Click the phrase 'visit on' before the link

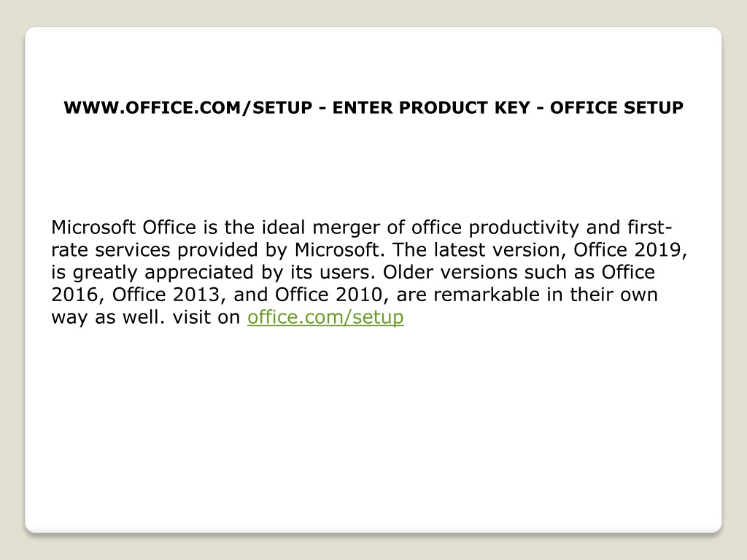(x=206, y=317)
